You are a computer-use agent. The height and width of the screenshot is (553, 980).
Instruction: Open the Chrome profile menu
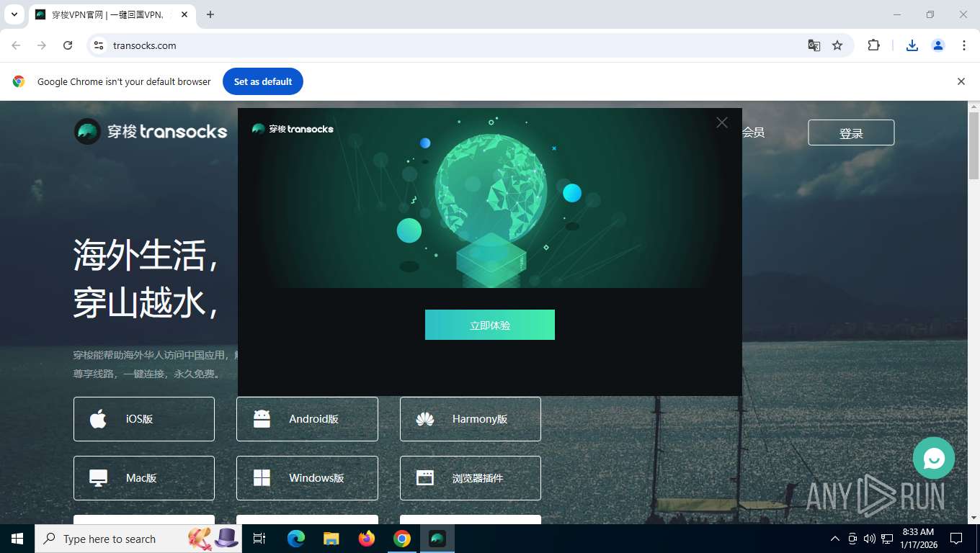pos(938,45)
